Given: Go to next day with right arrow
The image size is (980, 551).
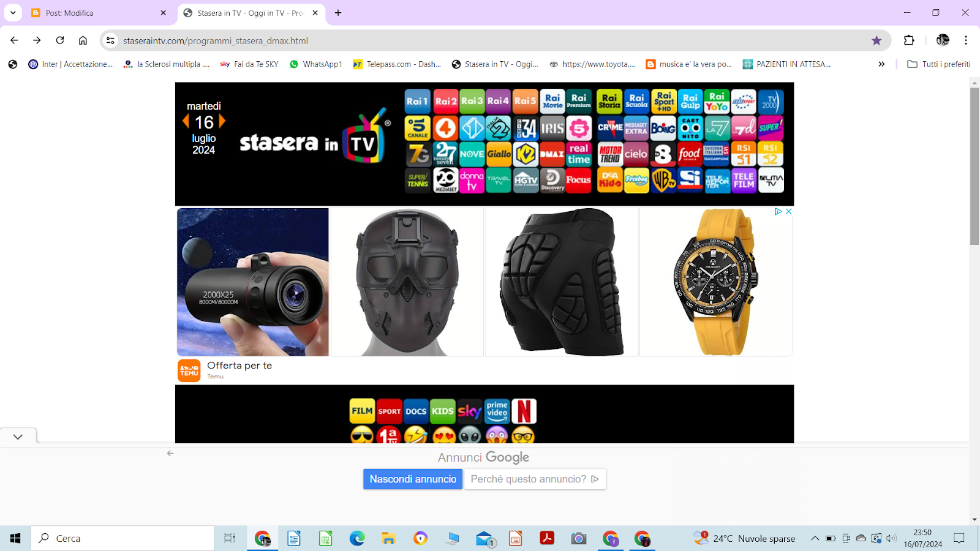Looking at the screenshot, I should (222, 121).
